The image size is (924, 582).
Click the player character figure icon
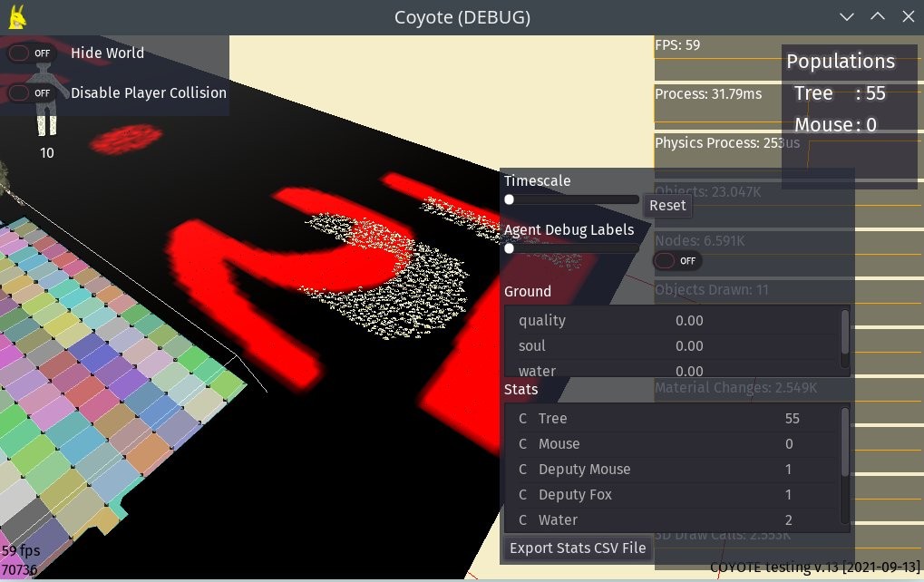pyautogui.click(x=46, y=100)
